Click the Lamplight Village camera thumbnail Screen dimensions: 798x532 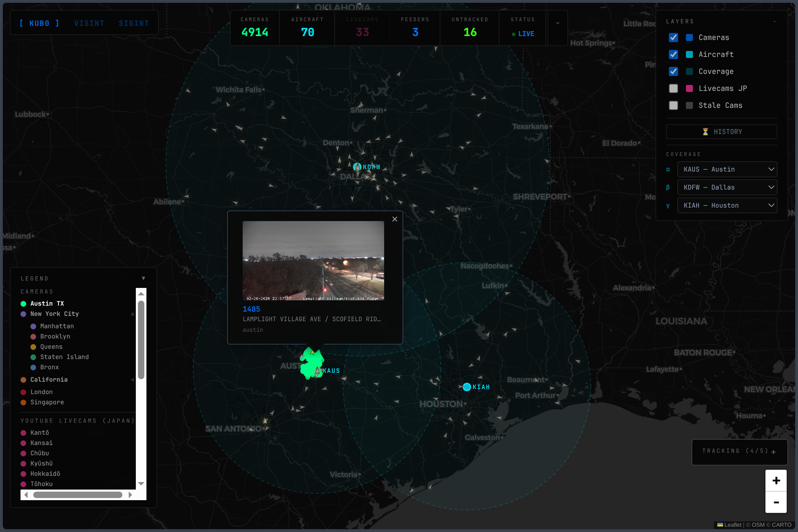coord(313,261)
